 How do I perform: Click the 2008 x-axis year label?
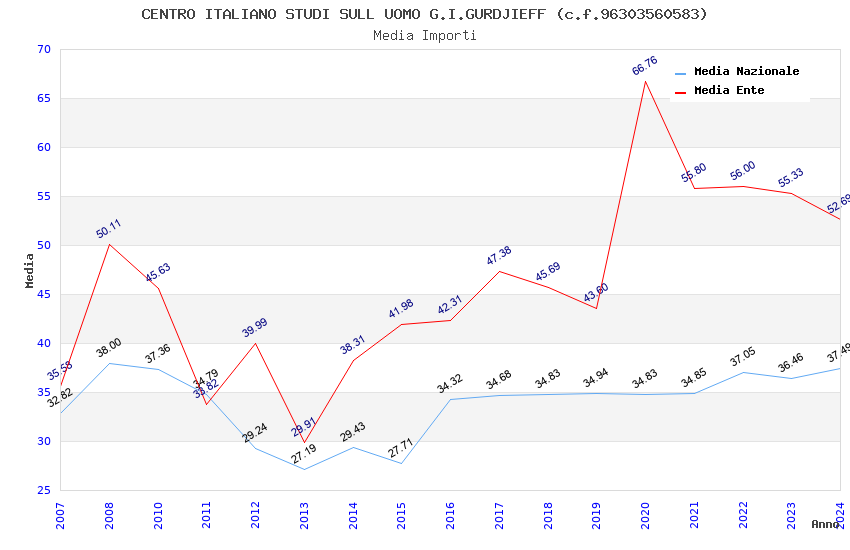108,515
